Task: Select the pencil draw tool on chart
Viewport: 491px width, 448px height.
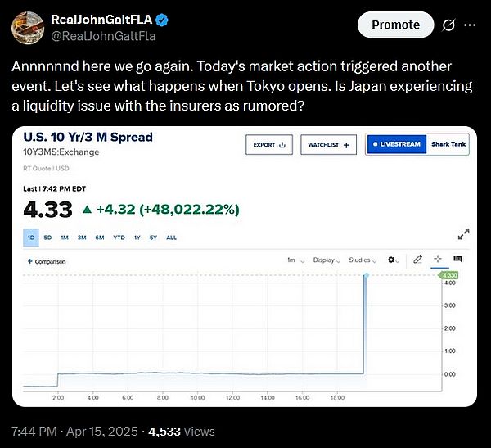Action: (x=417, y=260)
